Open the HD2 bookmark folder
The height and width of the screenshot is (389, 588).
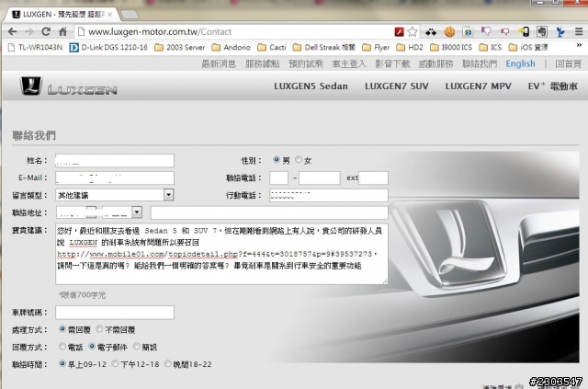tap(410, 47)
